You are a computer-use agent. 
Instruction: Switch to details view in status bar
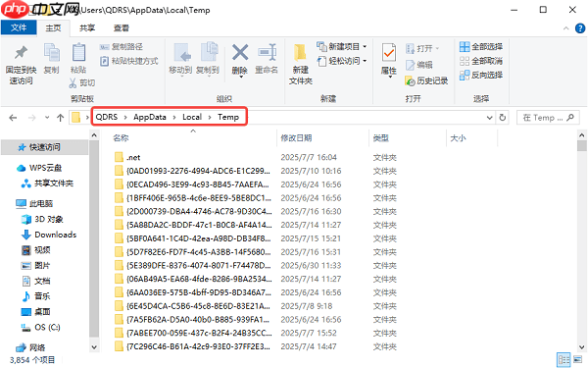click(x=563, y=360)
